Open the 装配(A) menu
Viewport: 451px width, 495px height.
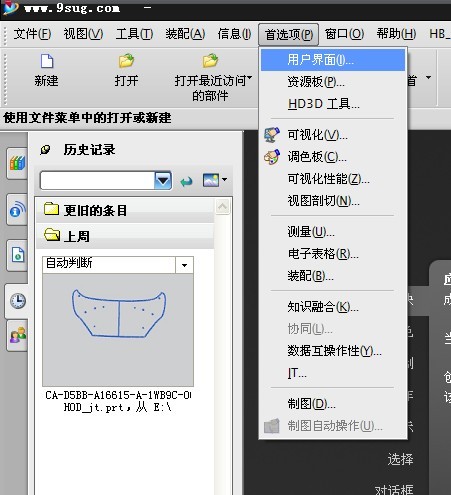[x=185, y=34]
